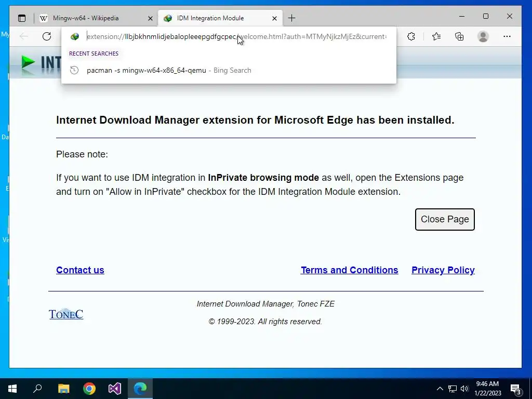
Task: Choose the recent search 'pacman -s mingw-w64-x86_64-qemu'
Action: pyautogui.click(x=229, y=70)
